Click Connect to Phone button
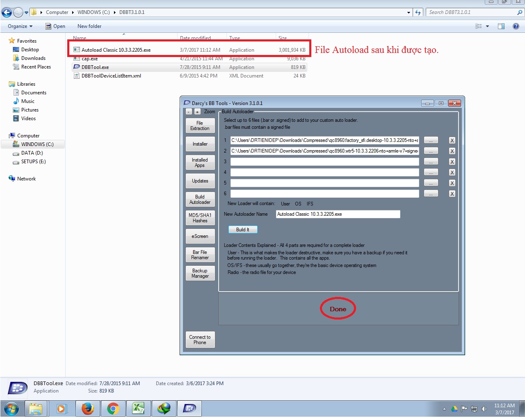 click(x=200, y=340)
